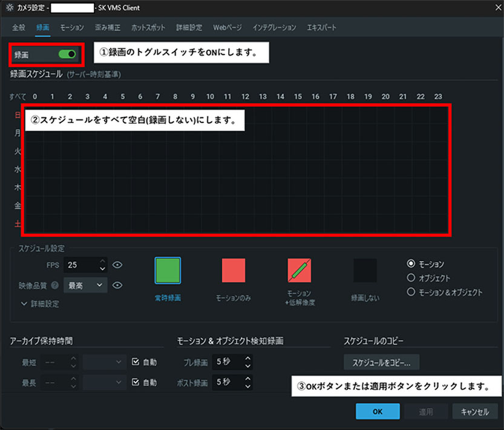Switch to the 録画 tab
504x430 pixels.
click(x=42, y=28)
